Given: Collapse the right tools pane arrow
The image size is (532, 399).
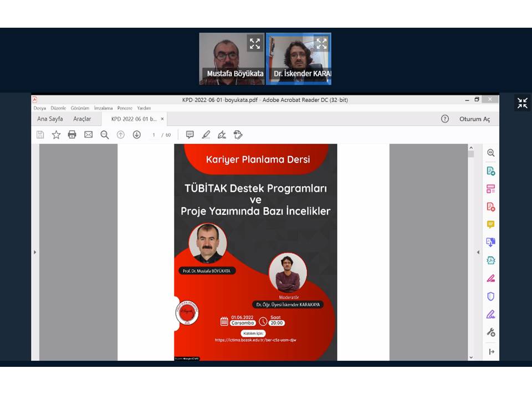Looking at the screenshot, I should (x=478, y=252).
